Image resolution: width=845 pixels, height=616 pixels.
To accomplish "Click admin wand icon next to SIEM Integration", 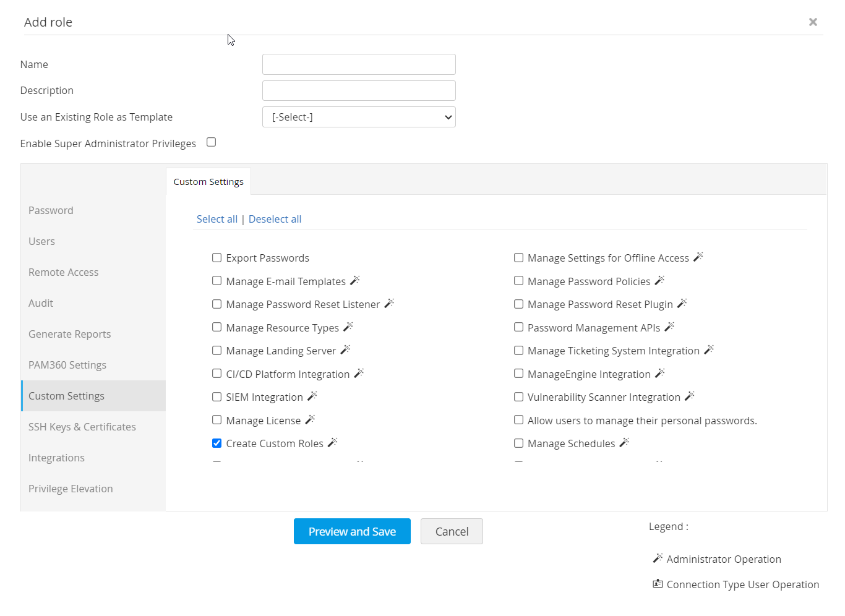I will (312, 396).
